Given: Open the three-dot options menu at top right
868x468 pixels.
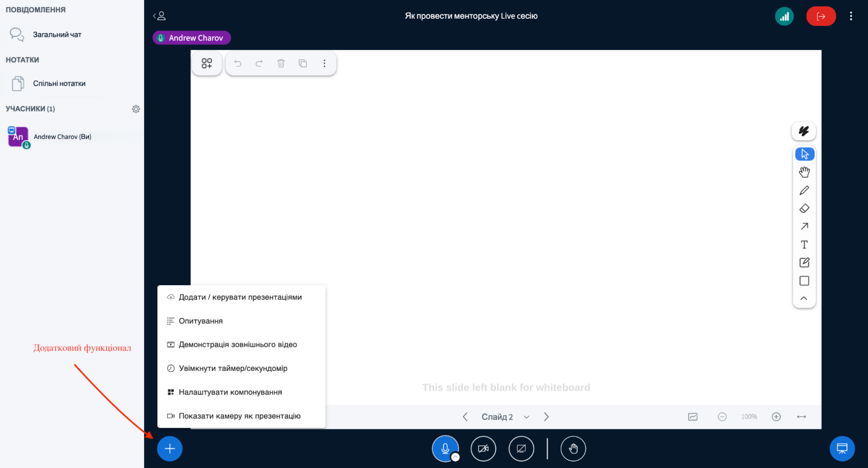Looking at the screenshot, I should (x=851, y=16).
